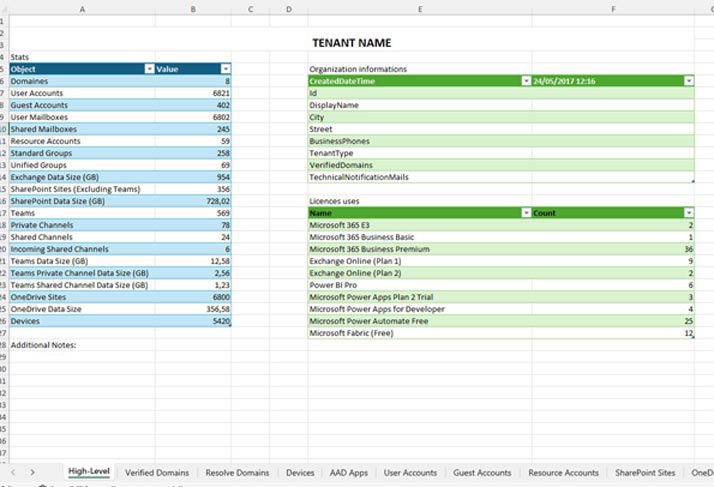
Task: Click the next sheet navigation arrow
Action: [32, 472]
